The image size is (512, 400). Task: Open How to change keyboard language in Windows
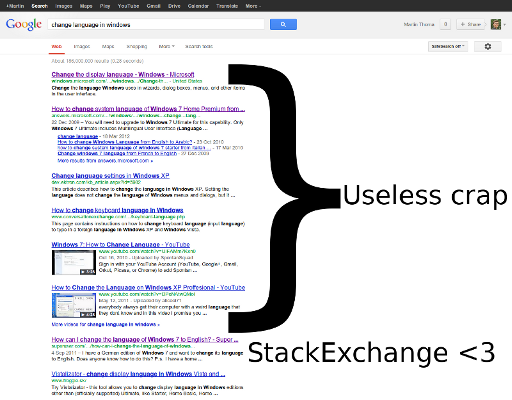coord(117,210)
